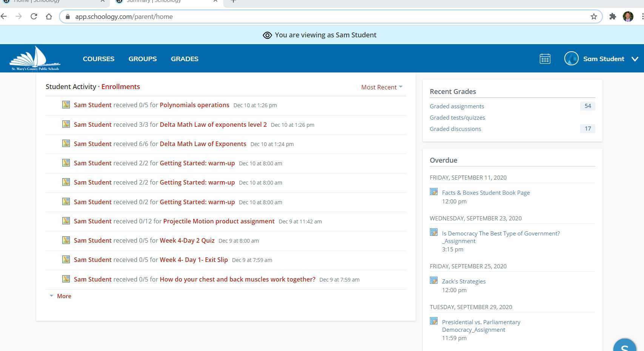Click the eye icon in the viewing banner
Screen dimensions: 644x351
coord(267,35)
